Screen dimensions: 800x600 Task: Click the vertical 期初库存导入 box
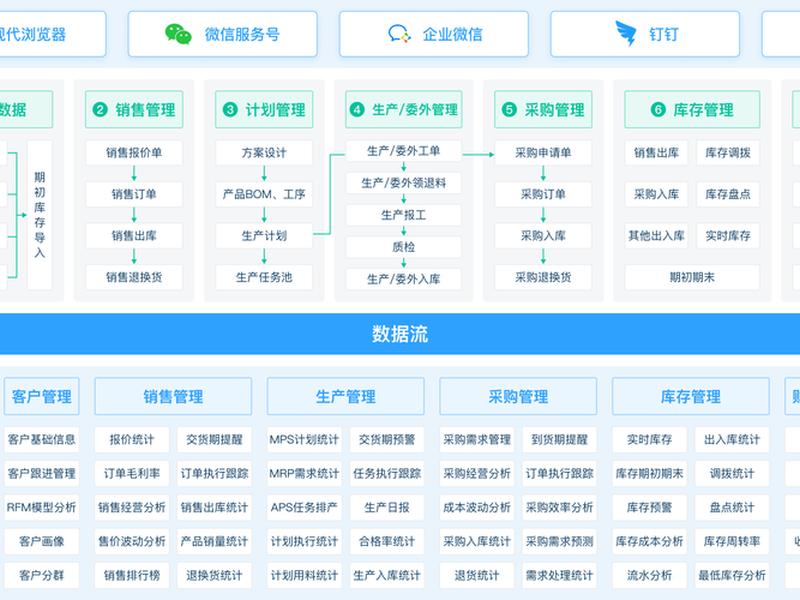click(40, 215)
